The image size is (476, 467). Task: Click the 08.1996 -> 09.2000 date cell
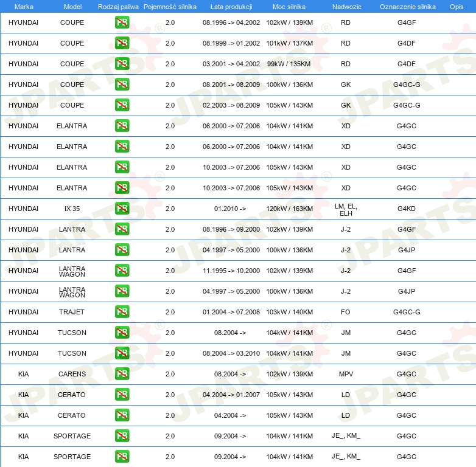[231, 229]
